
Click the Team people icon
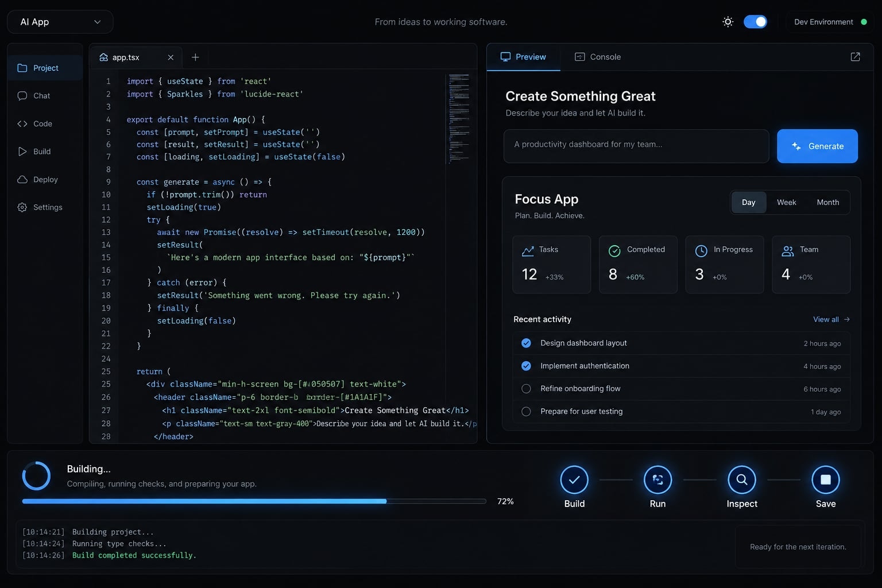[788, 251]
